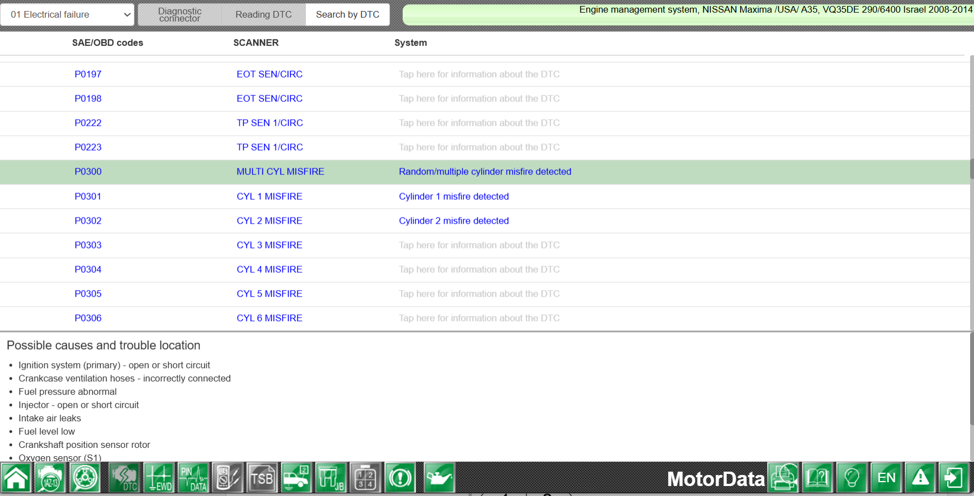Click 'TP SEN 1/CIRC' in the P0223 row
This screenshot has width=974, height=496.
point(270,147)
